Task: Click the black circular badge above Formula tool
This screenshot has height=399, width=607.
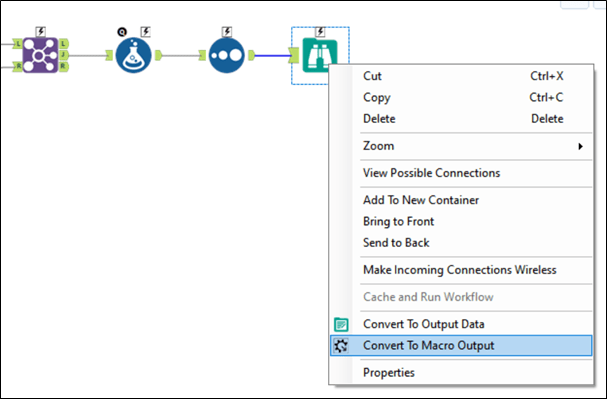Action: [122, 32]
